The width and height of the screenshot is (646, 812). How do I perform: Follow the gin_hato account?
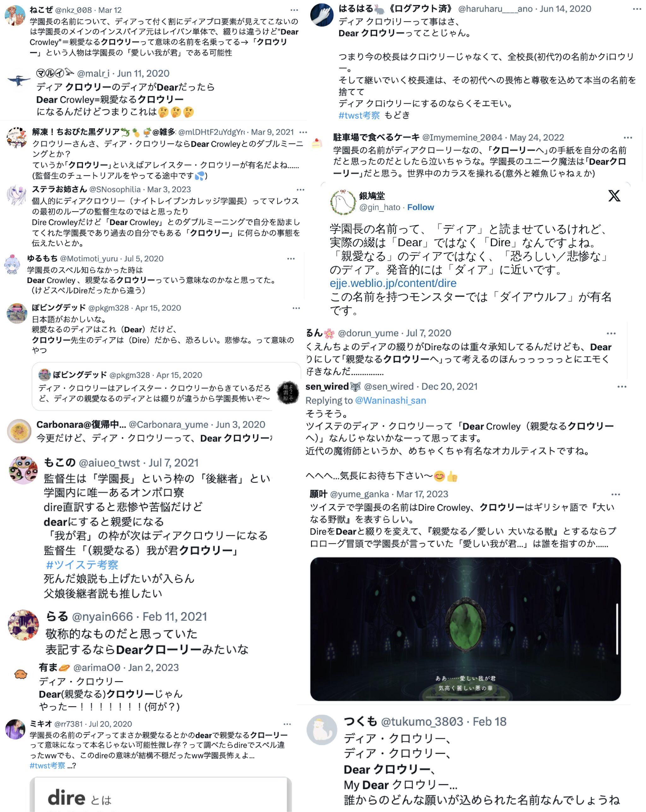pyautogui.click(x=420, y=207)
